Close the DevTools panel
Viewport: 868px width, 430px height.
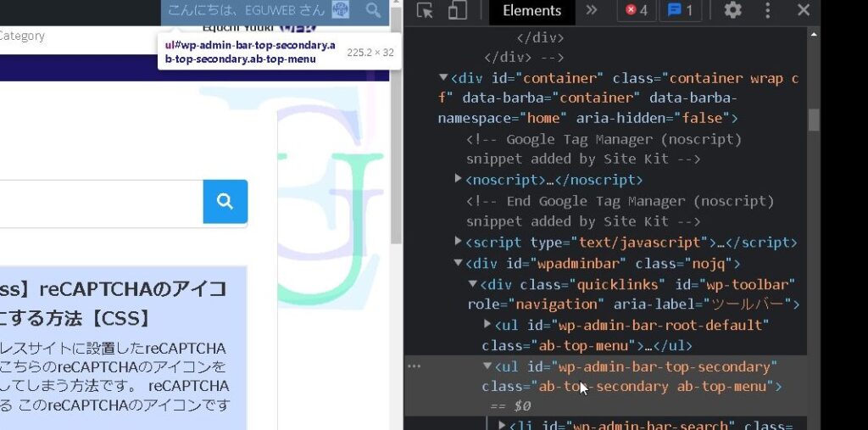click(x=804, y=11)
